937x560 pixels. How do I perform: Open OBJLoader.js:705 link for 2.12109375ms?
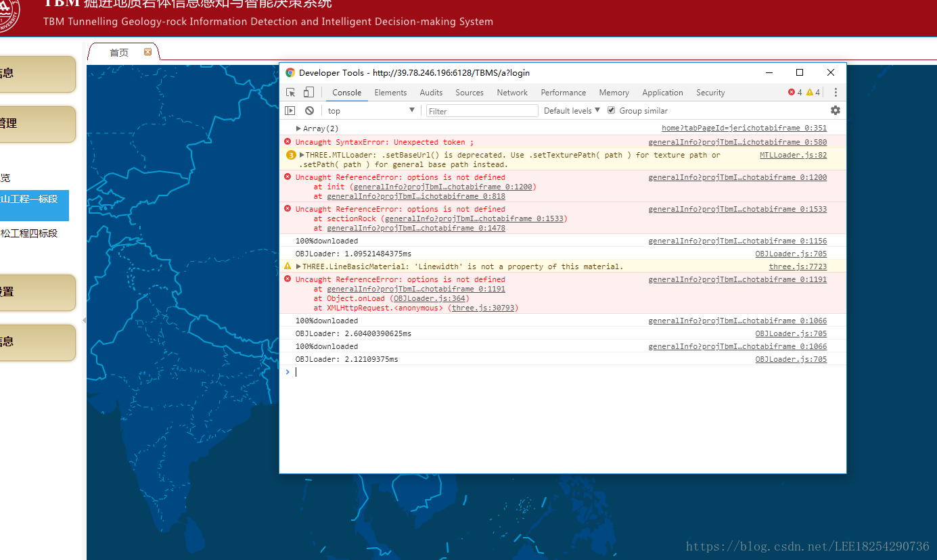791,359
